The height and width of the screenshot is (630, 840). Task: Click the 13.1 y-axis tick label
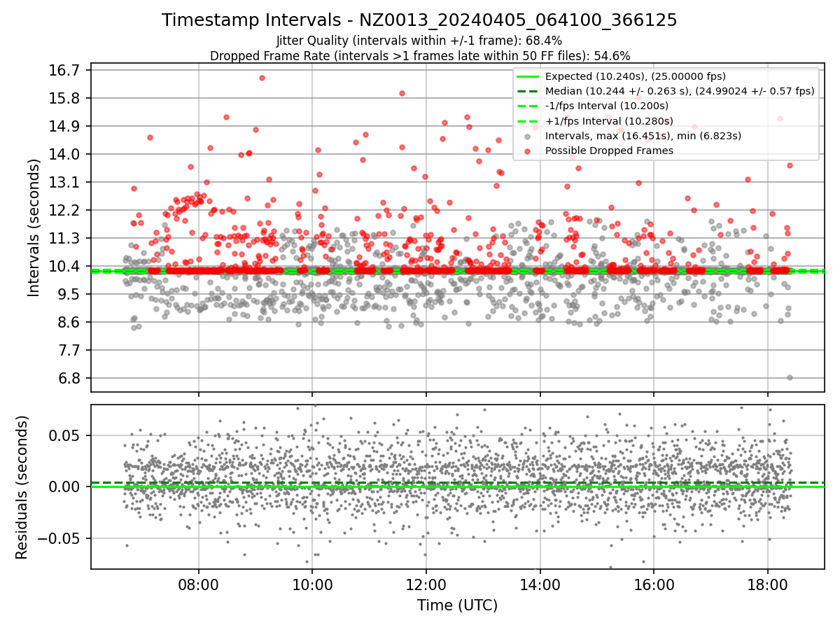point(66,182)
